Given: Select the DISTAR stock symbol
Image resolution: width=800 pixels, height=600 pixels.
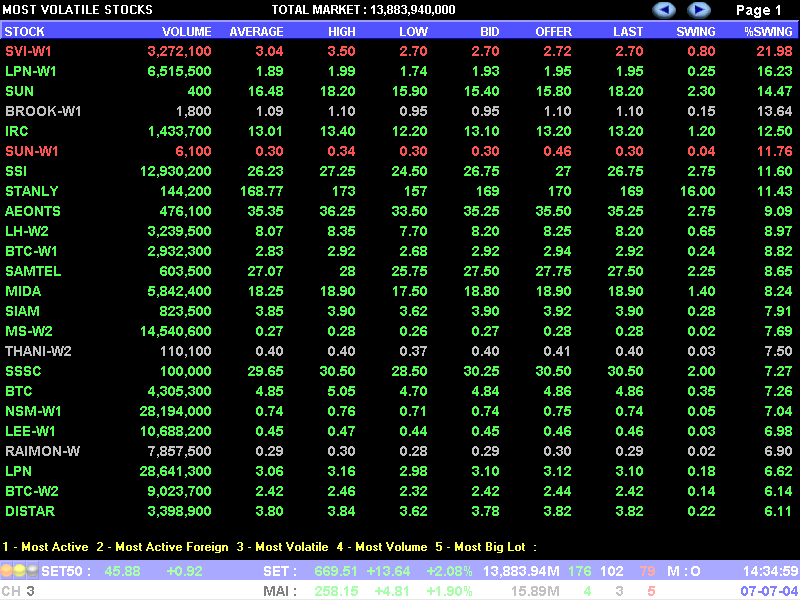Looking at the screenshot, I should pos(30,511).
